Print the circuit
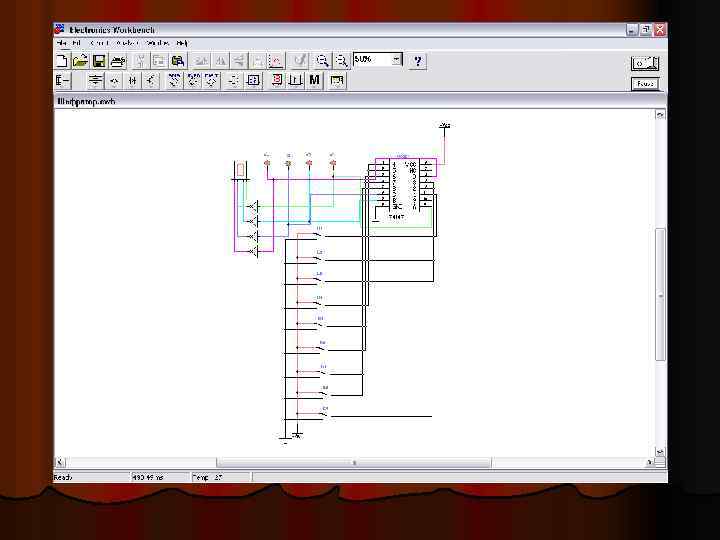The width and height of the screenshot is (720, 540). coord(118,61)
